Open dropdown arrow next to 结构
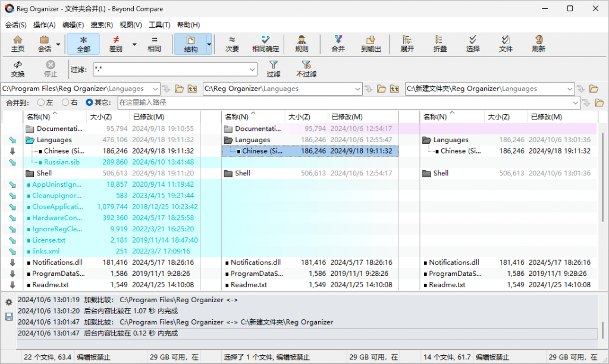 (x=209, y=44)
